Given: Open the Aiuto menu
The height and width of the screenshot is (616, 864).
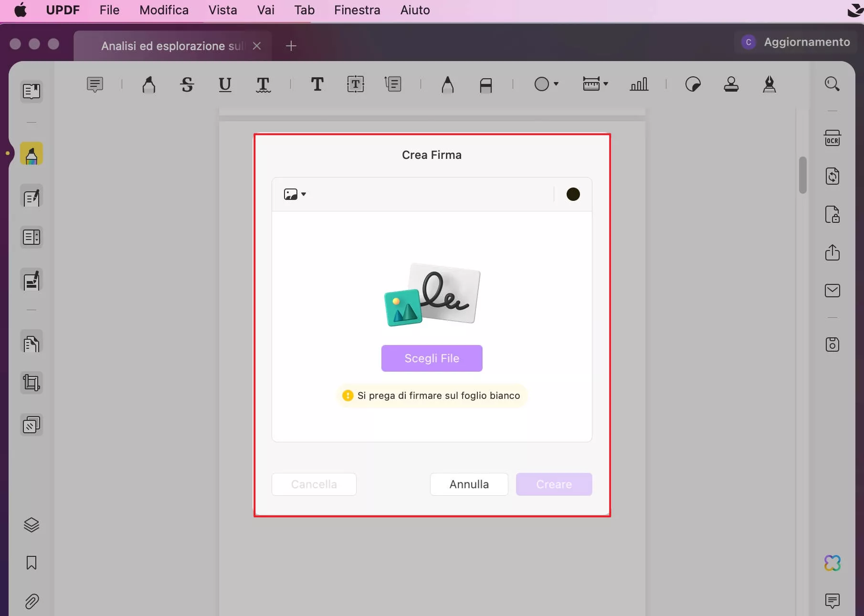Looking at the screenshot, I should click(415, 10).
